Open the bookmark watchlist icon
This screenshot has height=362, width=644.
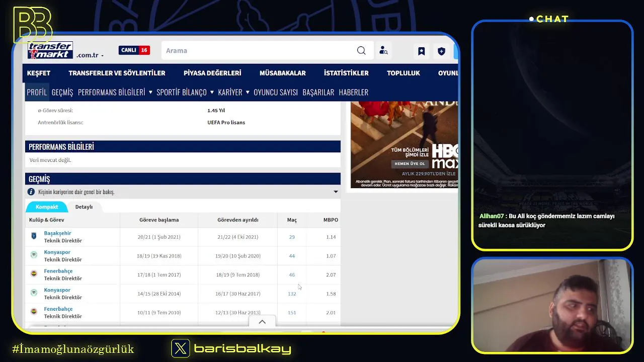422,51
